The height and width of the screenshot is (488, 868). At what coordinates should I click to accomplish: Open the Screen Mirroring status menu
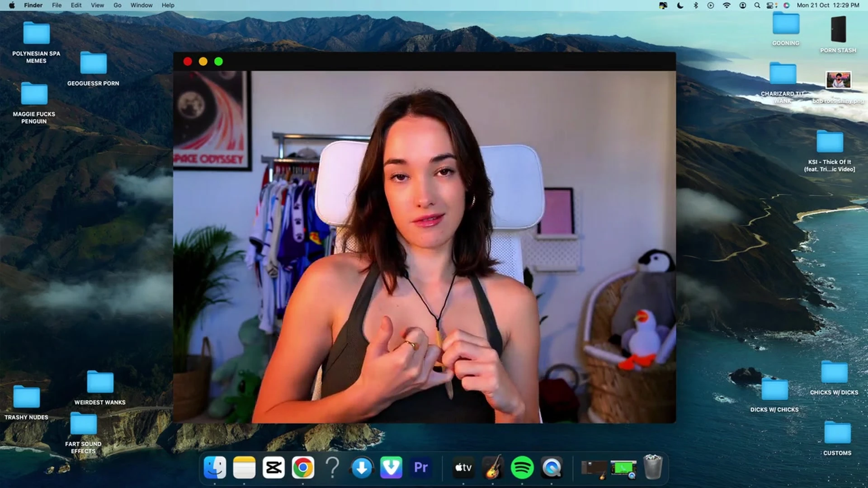coord(663,5)
